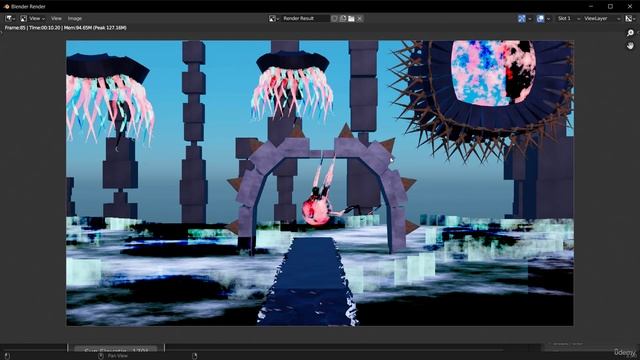Image resolution: width=640 pixels, height=360 pixels.
Task: Click the Frame:85 render info text
Action: (x=66, y=28)
